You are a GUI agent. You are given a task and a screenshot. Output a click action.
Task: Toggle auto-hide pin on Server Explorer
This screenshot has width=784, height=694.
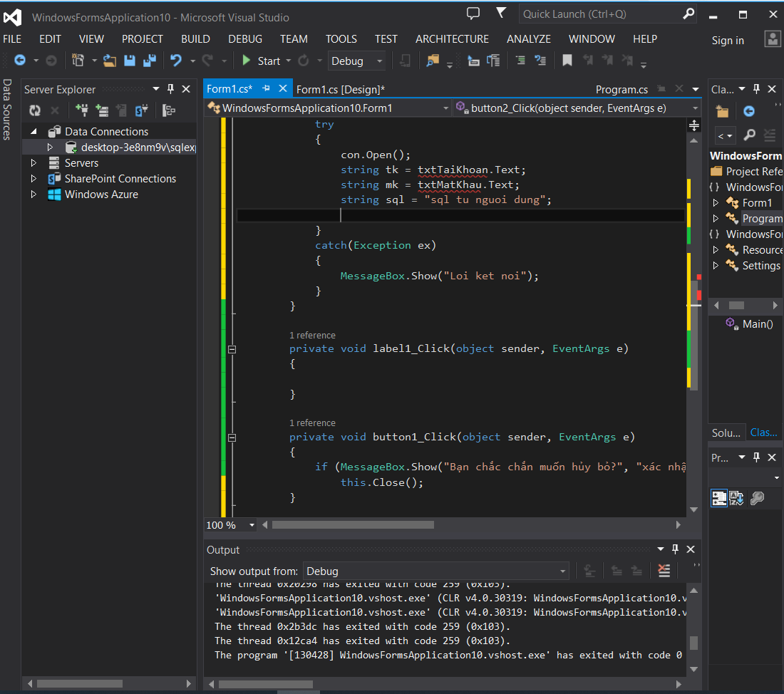point(170,89)
